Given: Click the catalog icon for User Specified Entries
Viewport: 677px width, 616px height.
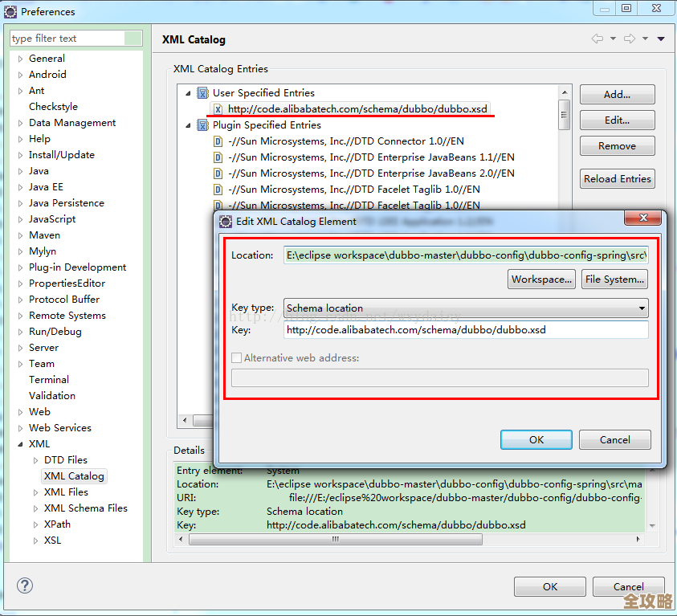Looking at the screenshot, I should click(x=202, y=92).
